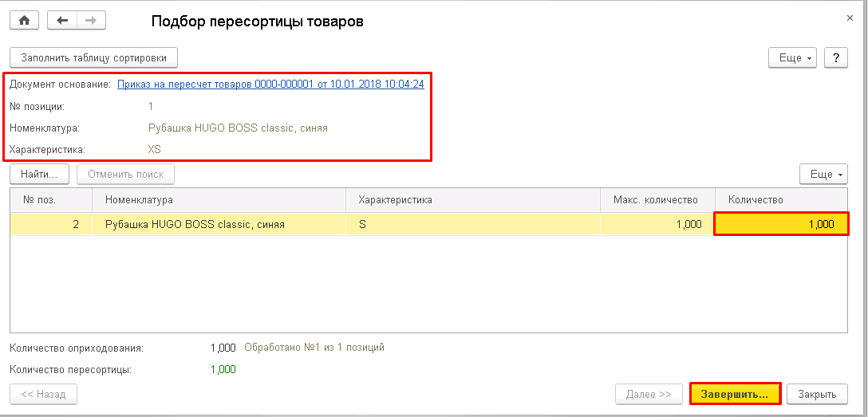Click 'Заполнить таблицу сортировки' button
Image resolution: width=868 pixels, height=417 pixels.
pos(93,58)
